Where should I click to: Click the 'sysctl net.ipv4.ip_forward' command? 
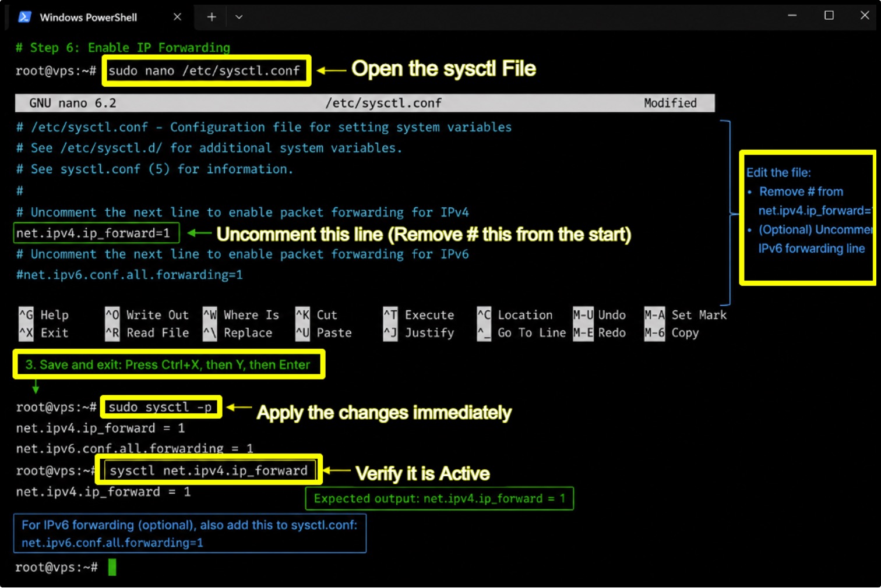pos(209,470)
